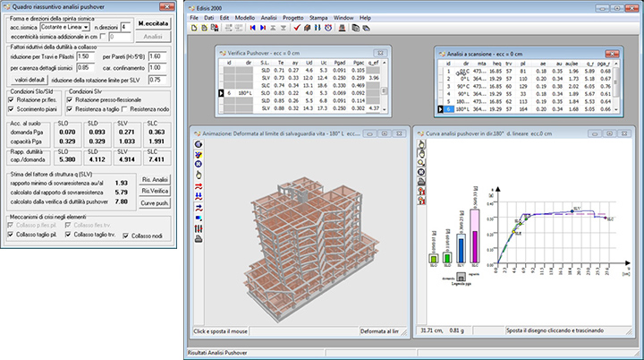Click the cascade windows icon in toolbar
The image size is (644, 360).
coord(356,28)
